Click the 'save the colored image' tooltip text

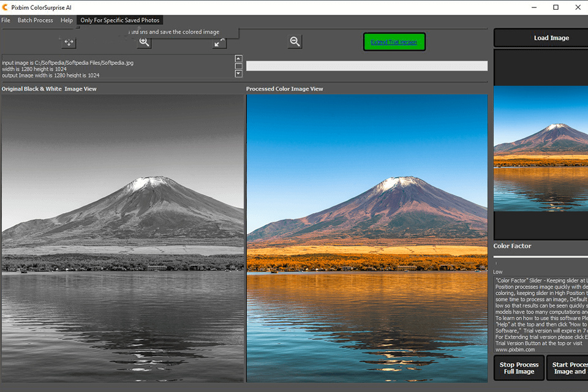[x=189, y=32]
